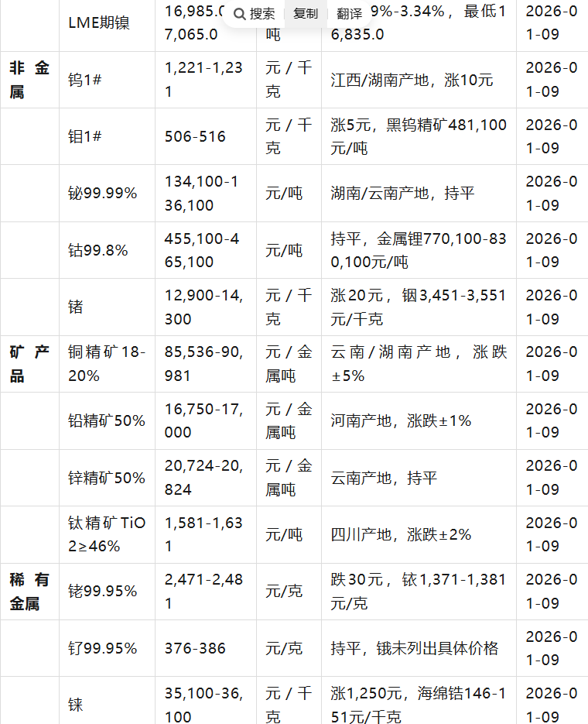Click the 钌99.95% price 376-386 cell
The width and height of the screenshot is (588, 724).
[x=195, y=648]
